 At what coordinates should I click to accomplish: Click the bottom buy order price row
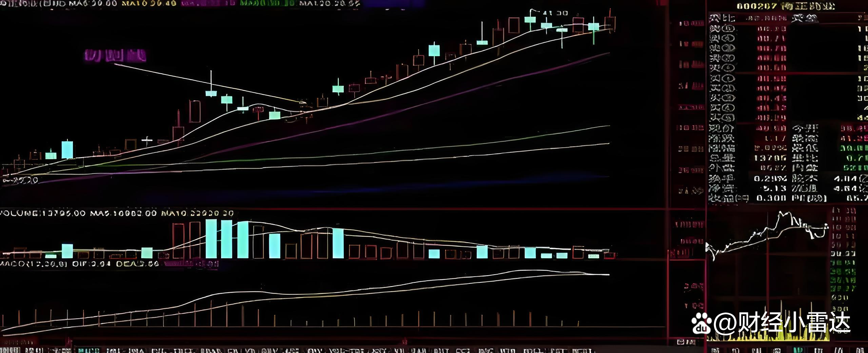click(x=772, y=118)
